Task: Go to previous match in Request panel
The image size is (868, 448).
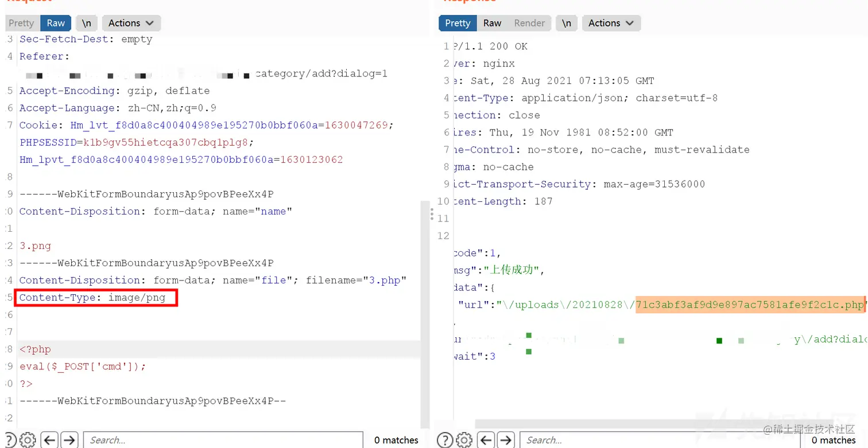Action: (x=50, y=440)
